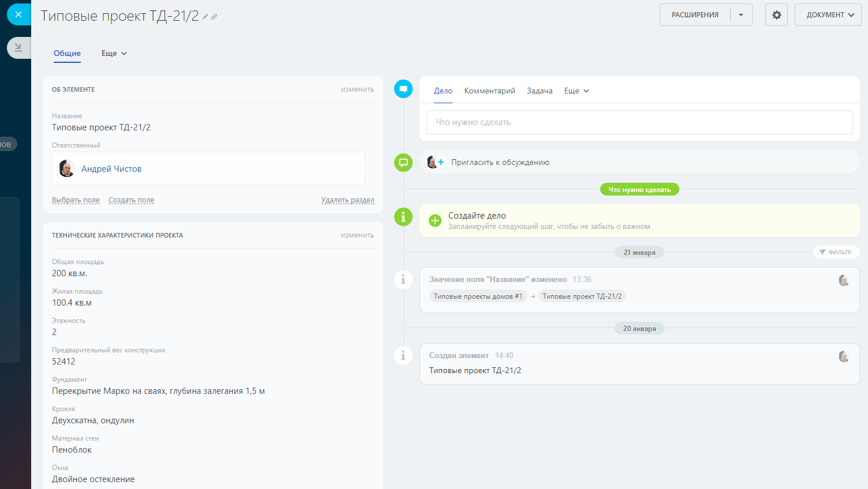The width and height of the screenshot is (868, 489).
Task: Open settings with the gear icon
Action: click(x=776, y=15)
